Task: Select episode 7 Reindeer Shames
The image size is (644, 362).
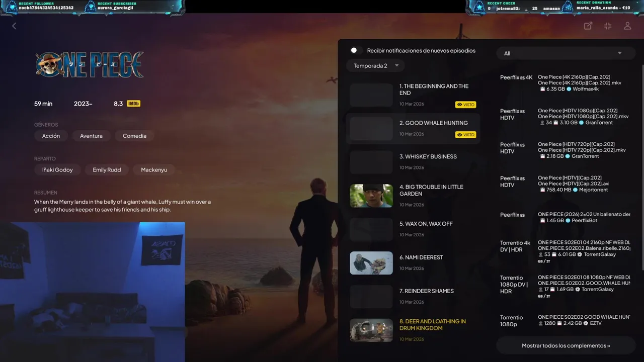Action: point(413,297)
